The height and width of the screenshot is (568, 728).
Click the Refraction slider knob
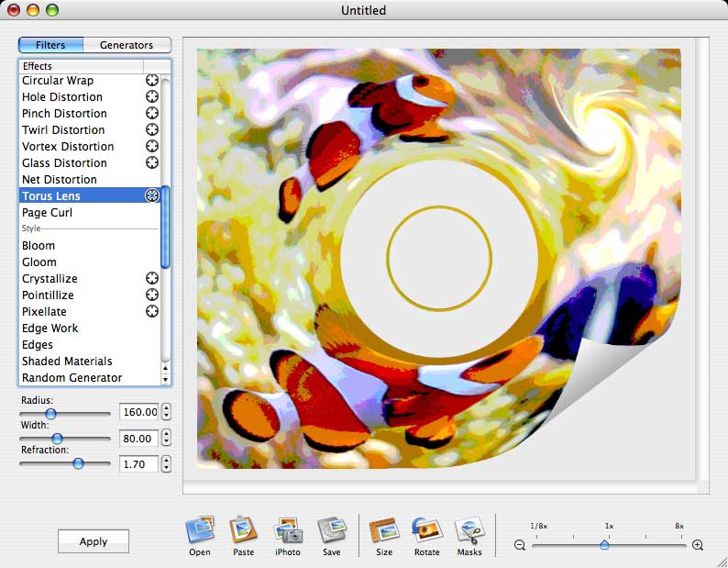point(79,463)
